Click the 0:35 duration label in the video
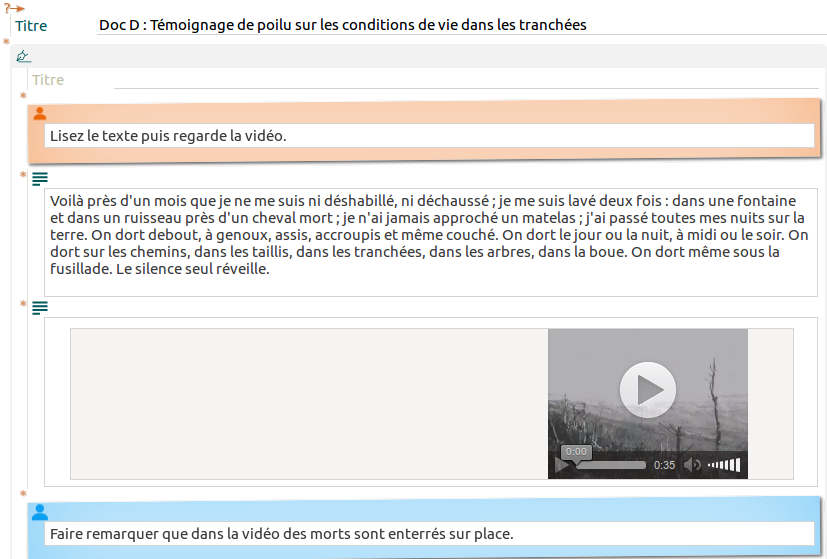The image size is (827, 559). (664, 466)
